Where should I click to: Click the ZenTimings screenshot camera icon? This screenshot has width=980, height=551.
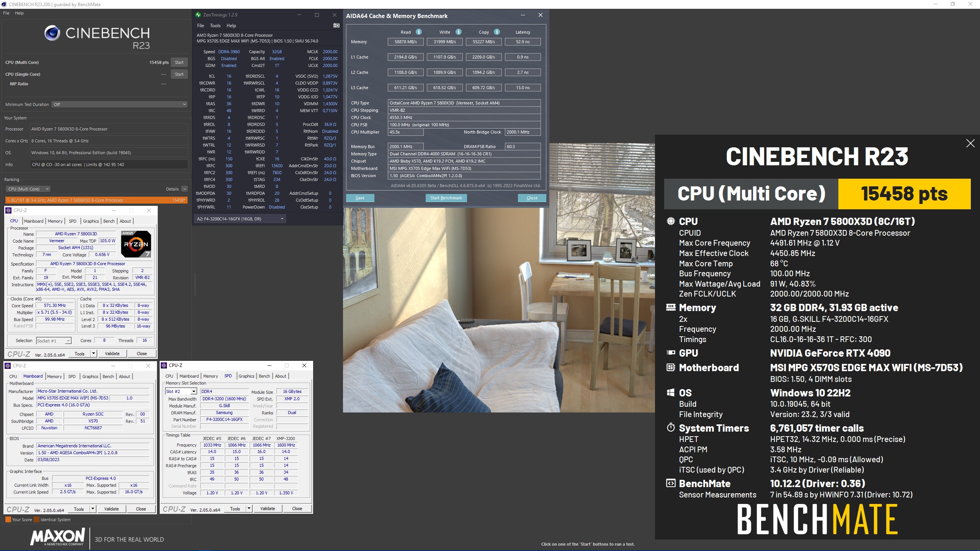(x=336, y=25)
